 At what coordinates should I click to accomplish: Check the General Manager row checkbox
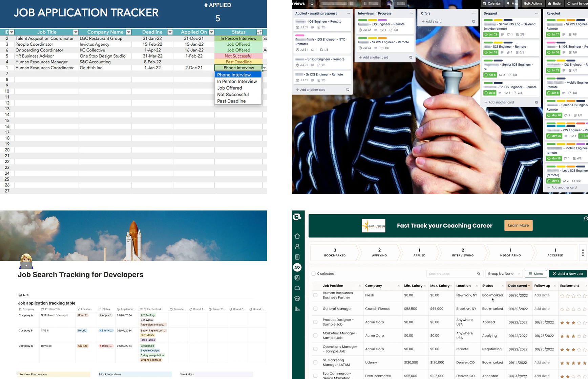click(x=315, y=309)
